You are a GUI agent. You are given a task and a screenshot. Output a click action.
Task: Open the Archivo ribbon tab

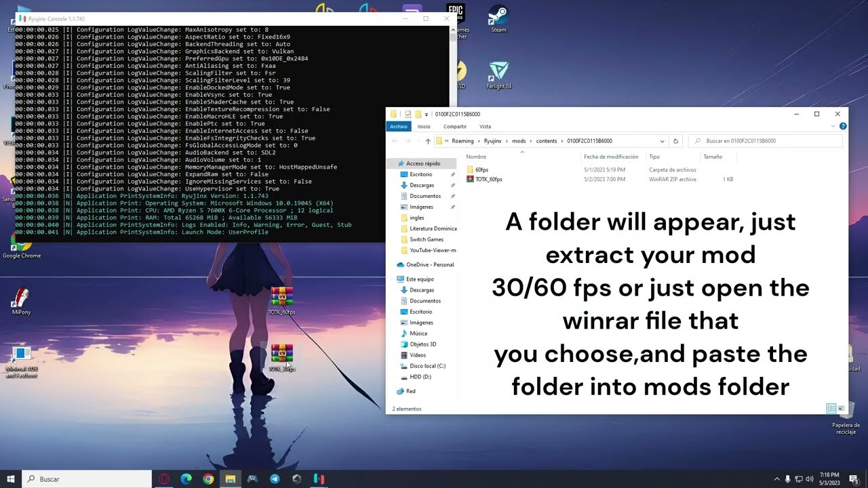[x=399, y=126]
